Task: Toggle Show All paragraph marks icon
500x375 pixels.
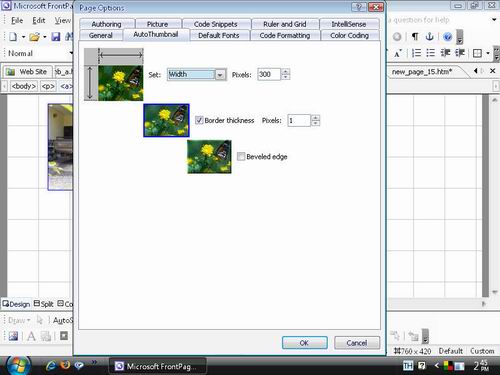Action: click(415, 36)
